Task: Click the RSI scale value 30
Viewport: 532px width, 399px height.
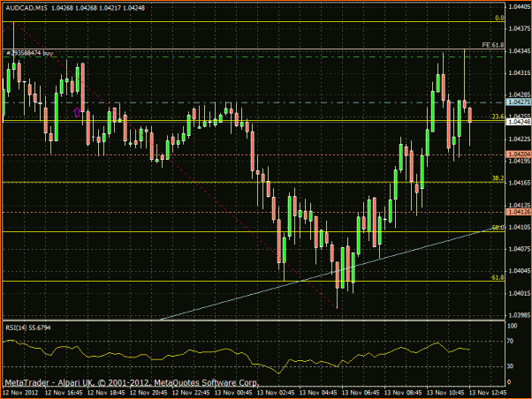Action: 510,366
